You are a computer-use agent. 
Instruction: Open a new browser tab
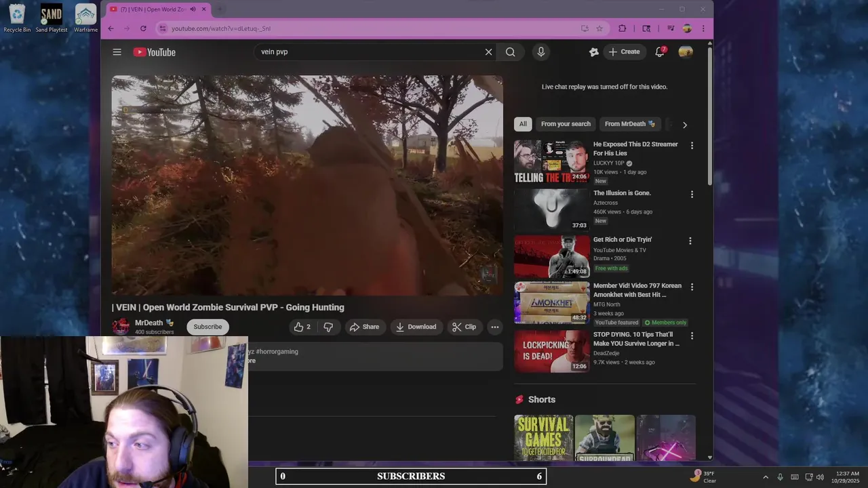(220, 9)
